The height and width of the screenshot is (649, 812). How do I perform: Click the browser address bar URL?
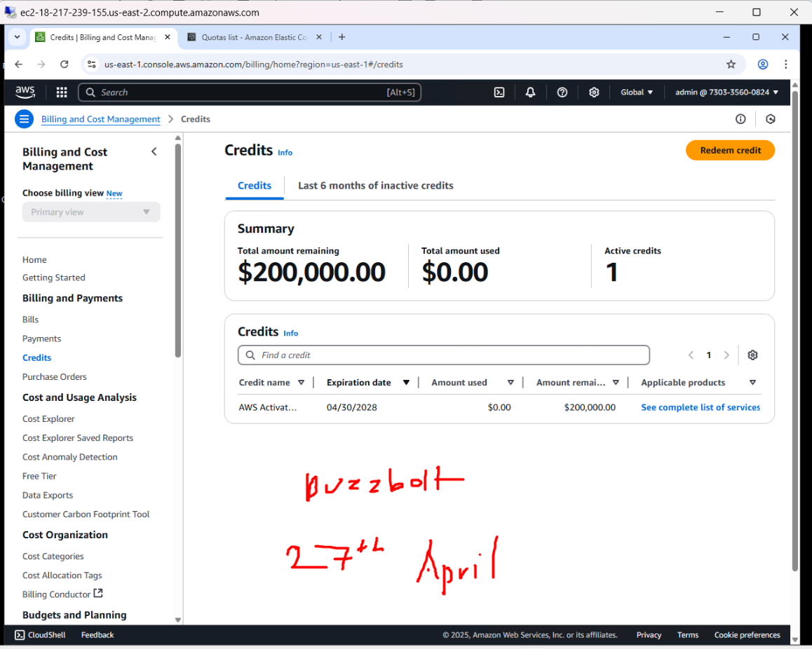coord(253,64)
